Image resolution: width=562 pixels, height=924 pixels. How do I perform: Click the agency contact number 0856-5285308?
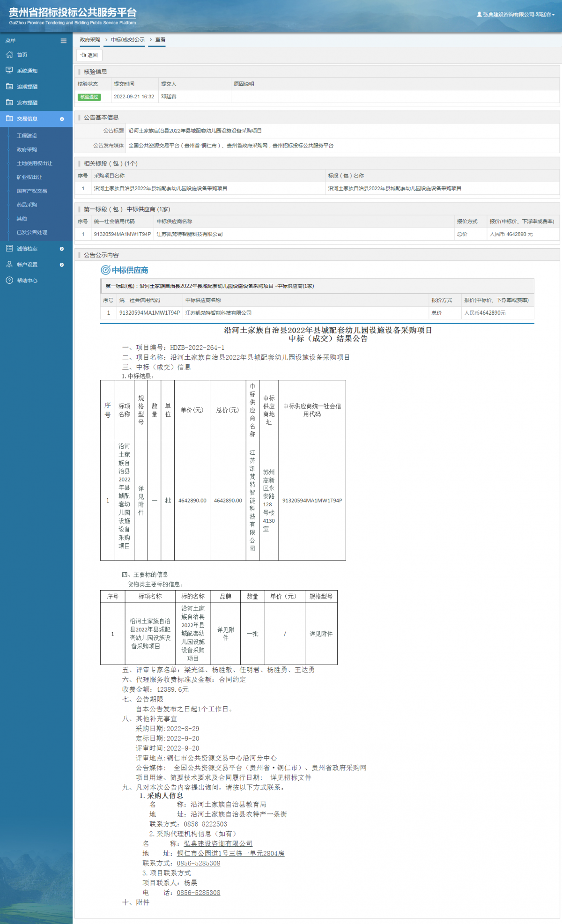coord(198,863)
